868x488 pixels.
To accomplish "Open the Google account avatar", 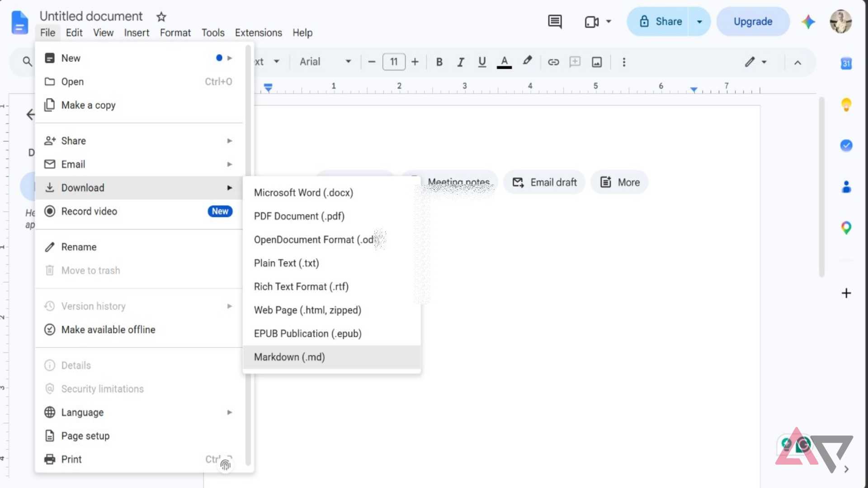I will [840, 21].
